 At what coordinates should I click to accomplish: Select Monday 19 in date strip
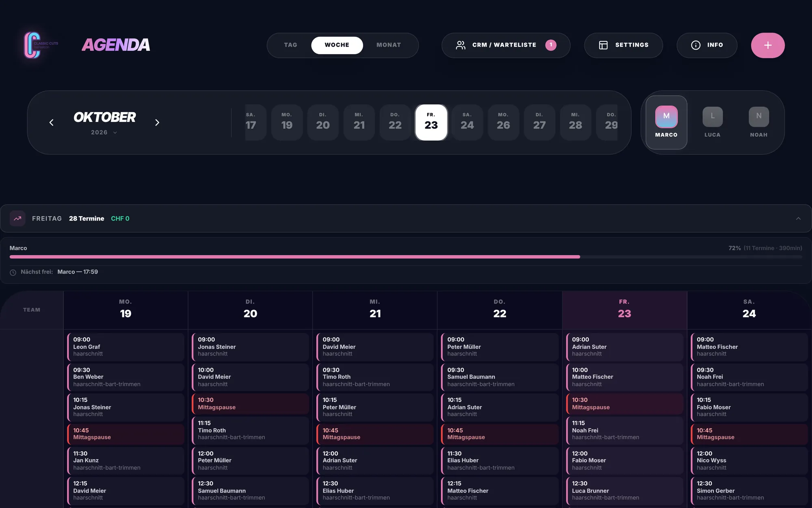click(x=287, y=122)
